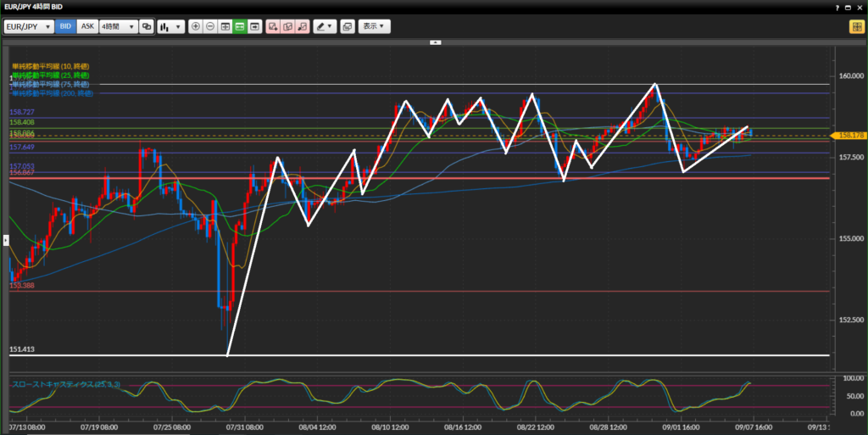This screenshot has width=868, height=435.
Task: Click the linked charts icon beside timeframe
Action: click(x=147, y=26)
